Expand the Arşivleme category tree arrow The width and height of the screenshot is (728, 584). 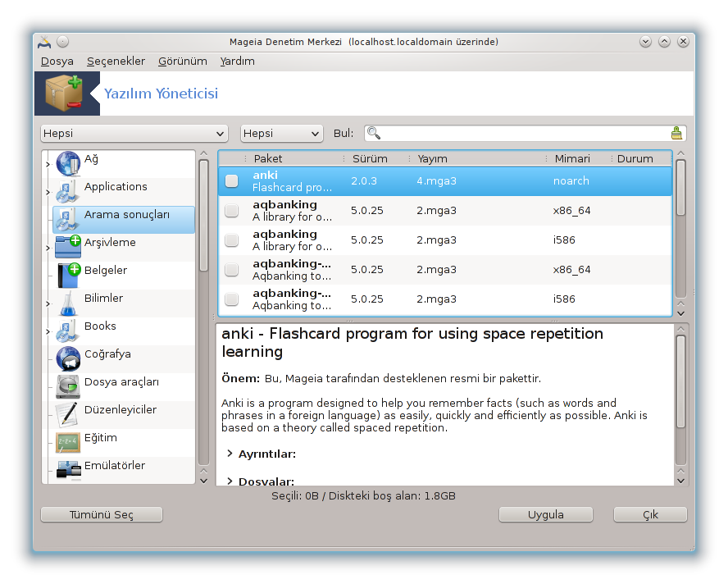tap(48, 248)
